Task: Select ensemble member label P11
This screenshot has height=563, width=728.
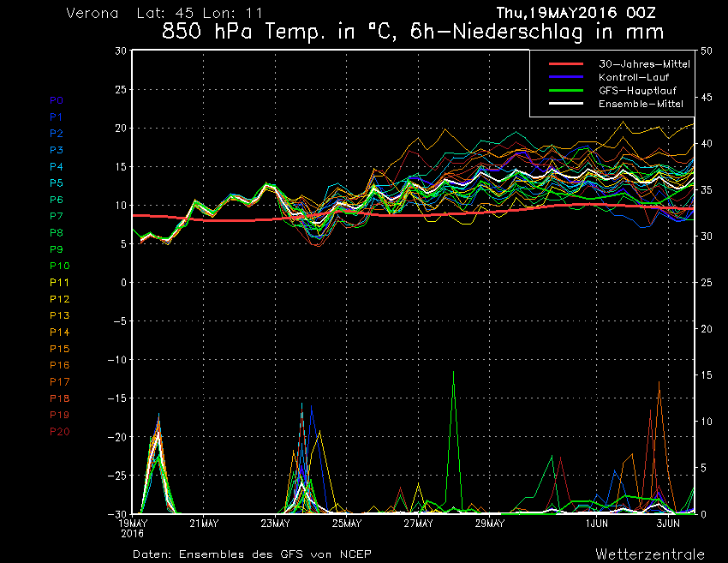Action: pos(59,283)
